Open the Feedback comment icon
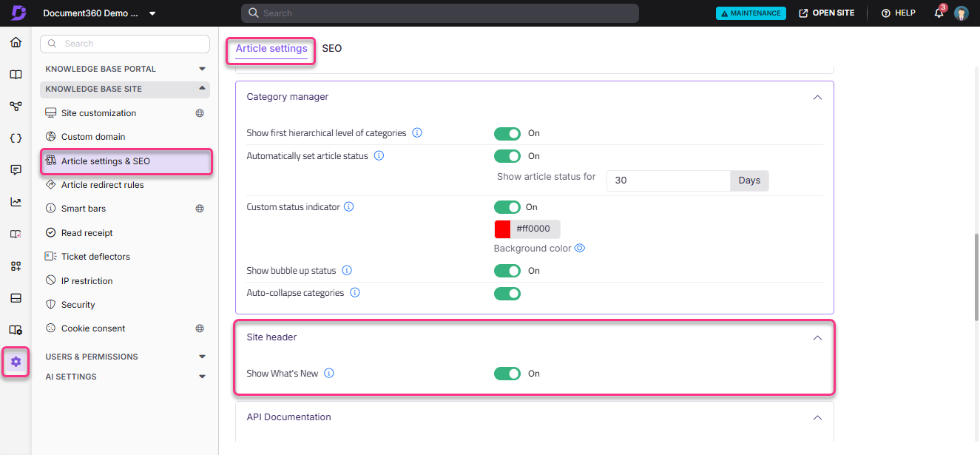The image size is (980, 455). pyautogui.click(x=16, y=169)
